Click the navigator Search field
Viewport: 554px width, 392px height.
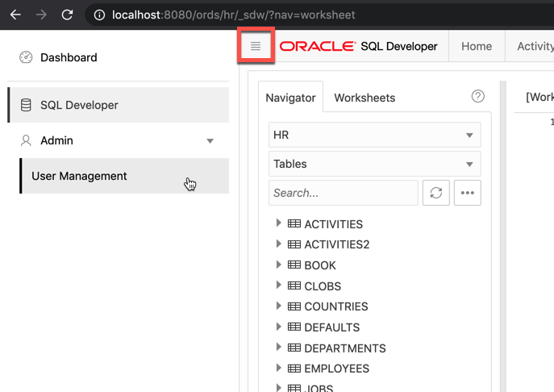point(343,193)
